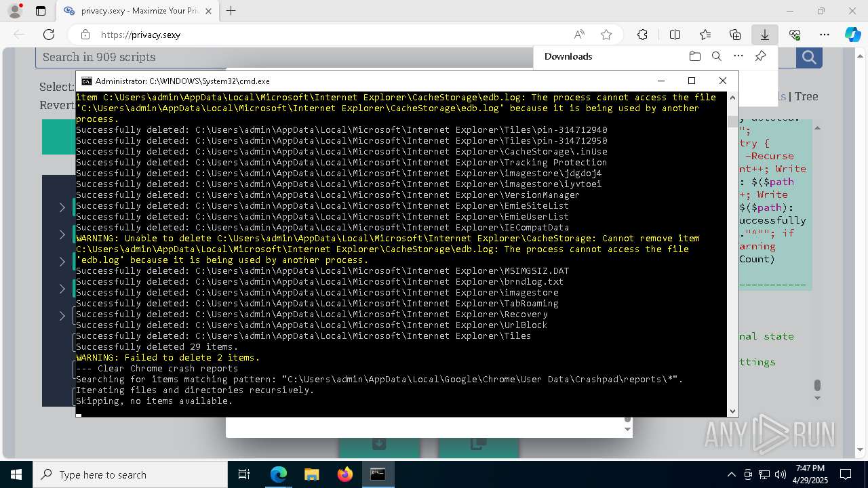Viewport: 868px width, 488px height.
Task: Launch Microsoft Edge from the taskbar
Action: (x=279, y=474)
